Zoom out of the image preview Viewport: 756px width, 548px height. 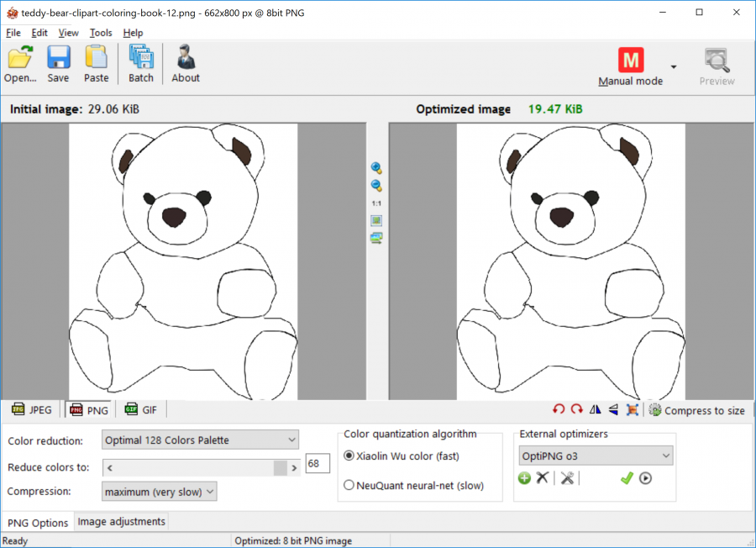tap(376, 185)
